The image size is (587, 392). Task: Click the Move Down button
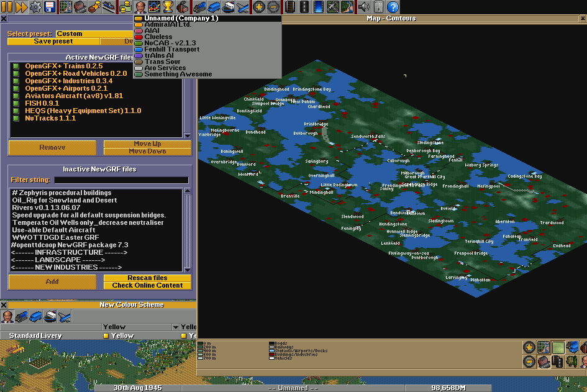(x=147, y=151)
